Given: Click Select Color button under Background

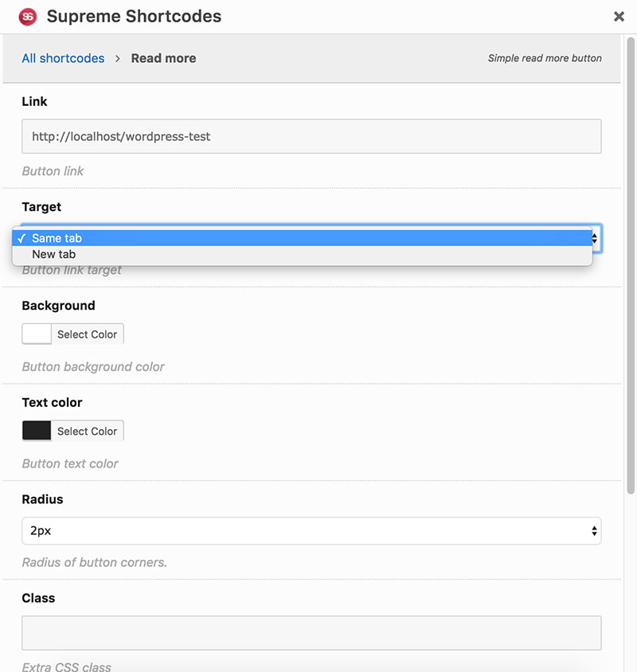Looking at the screenshot, I should click(x=87, y=334).
